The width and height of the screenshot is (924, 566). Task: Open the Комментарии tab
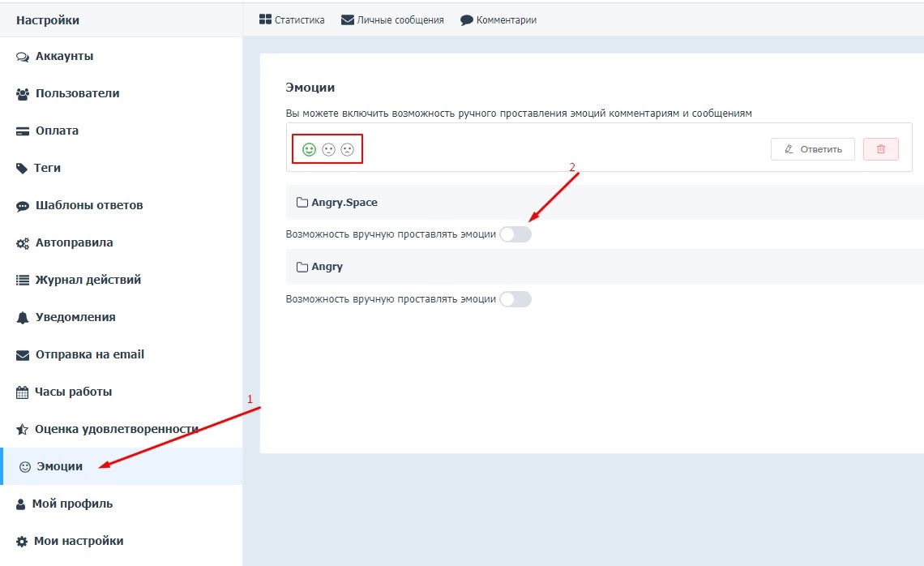(498, 20)
